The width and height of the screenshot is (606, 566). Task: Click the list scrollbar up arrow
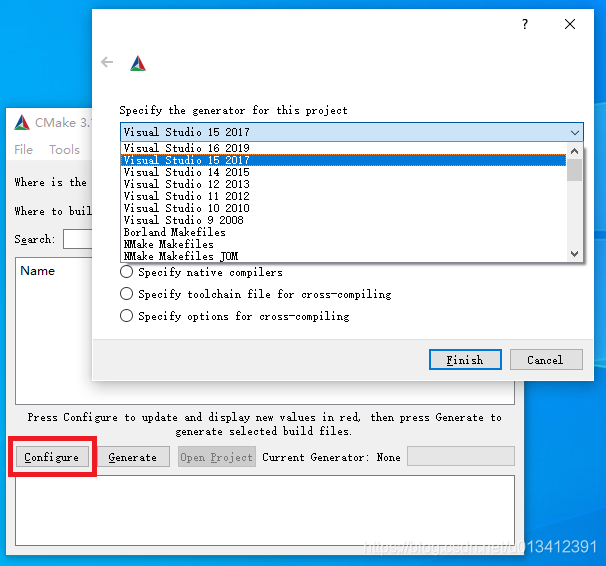[574, 151]
